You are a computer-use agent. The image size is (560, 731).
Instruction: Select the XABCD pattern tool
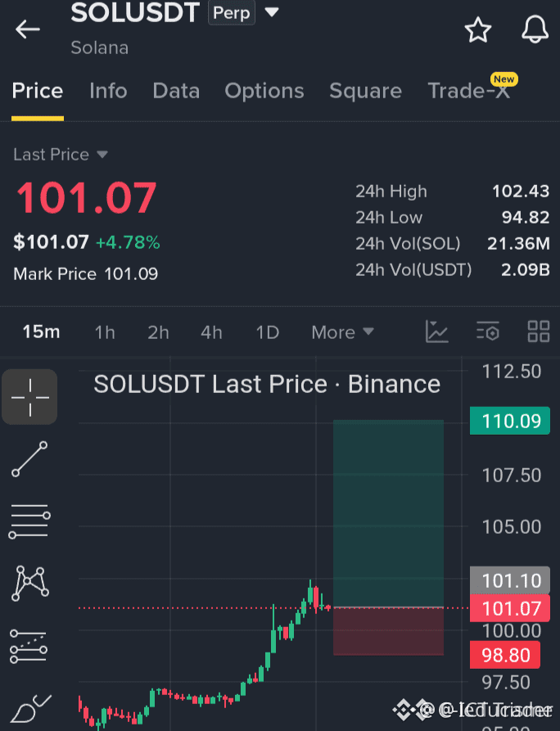click(x=29, y=583)
